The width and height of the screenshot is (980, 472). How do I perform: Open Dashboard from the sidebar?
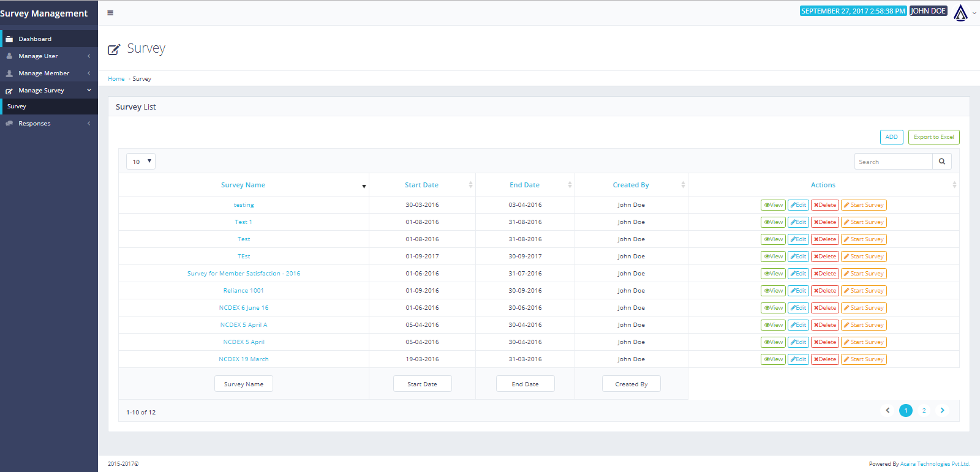pos(35,39)
